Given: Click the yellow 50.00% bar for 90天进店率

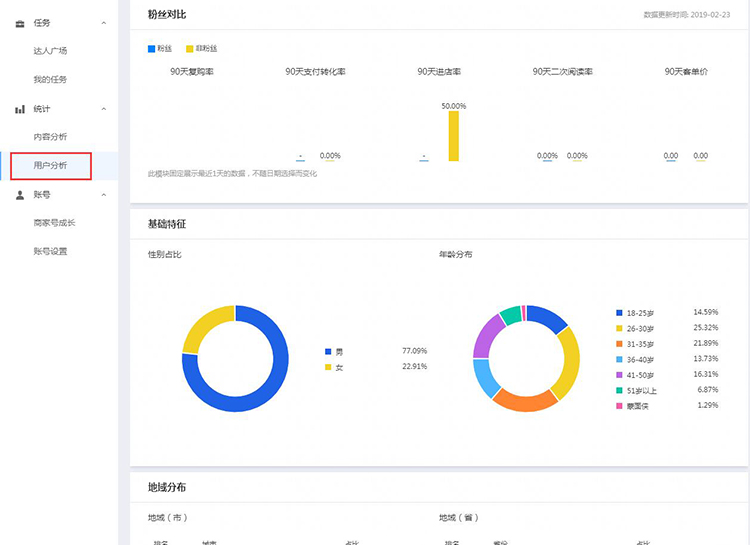Looking at the screenshot, I should tap(454, 135).
